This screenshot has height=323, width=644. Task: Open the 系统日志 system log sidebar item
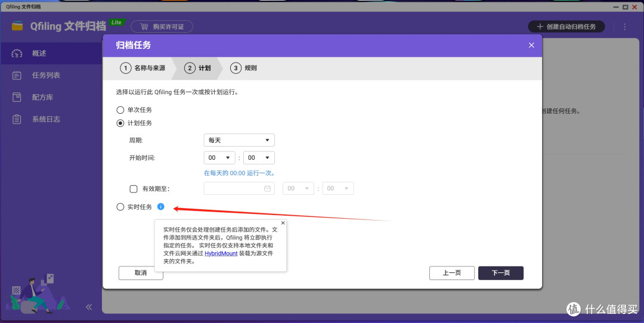[51, 119]
